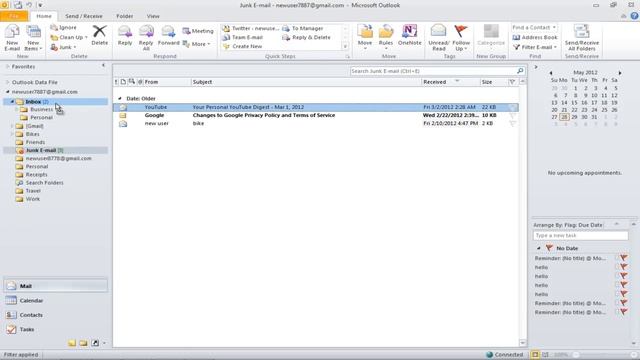Open the New Items menu
The width and height of the screenshot is (640, 360).
pyautogui.click(x=33, y=38)
